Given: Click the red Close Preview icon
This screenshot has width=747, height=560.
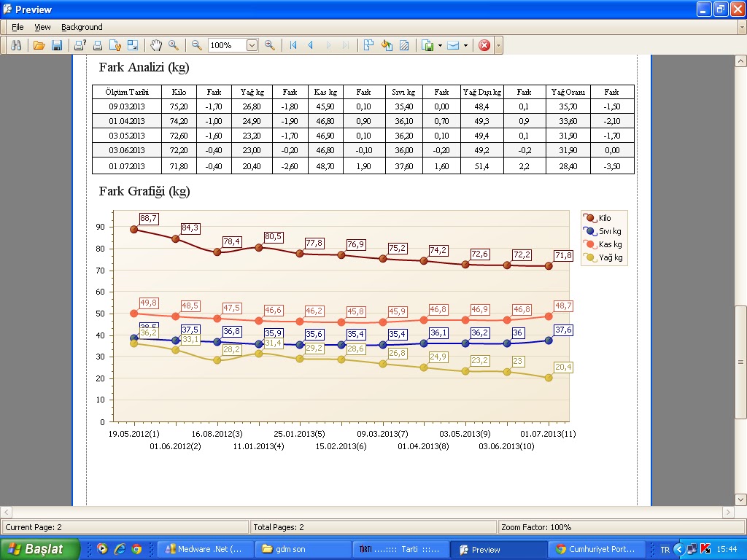Looking at the screenshot, I should pyautogui.click(x=484, y=45).
